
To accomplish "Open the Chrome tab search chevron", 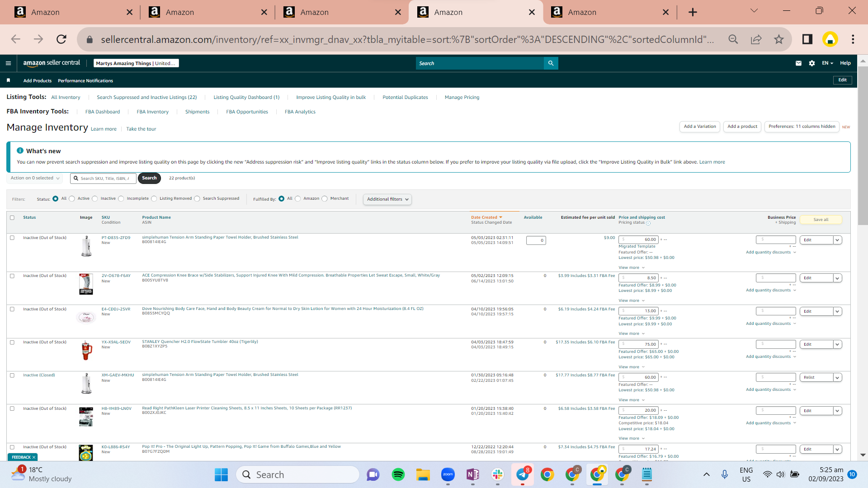I will pyautogui.click(x=754, y=11).
